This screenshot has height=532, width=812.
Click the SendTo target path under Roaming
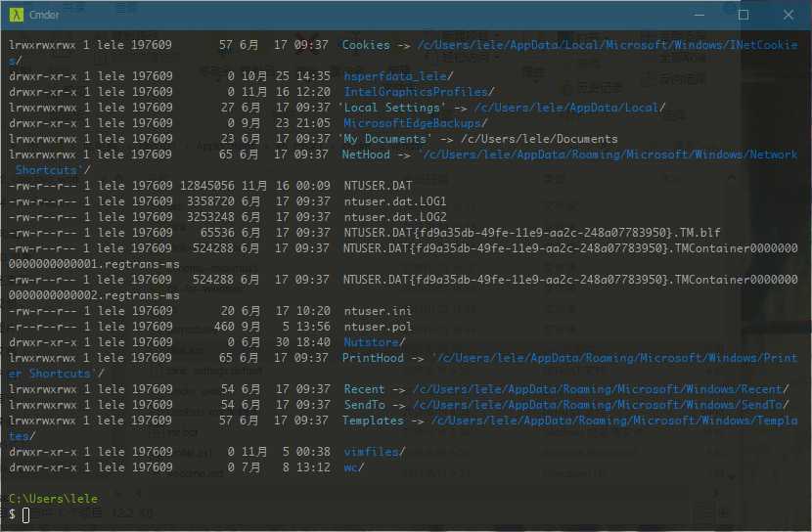[601, 404]
